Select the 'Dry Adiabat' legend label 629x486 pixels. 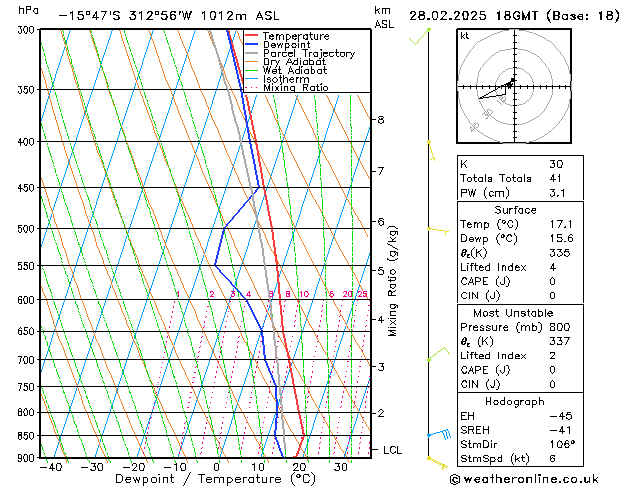pyautogui.click(x=294, y=62)
